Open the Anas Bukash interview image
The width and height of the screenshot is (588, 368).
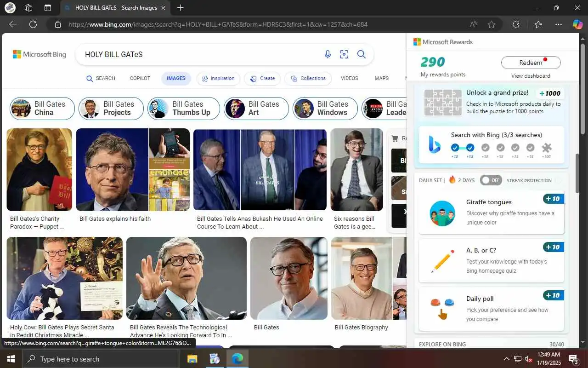260,170
